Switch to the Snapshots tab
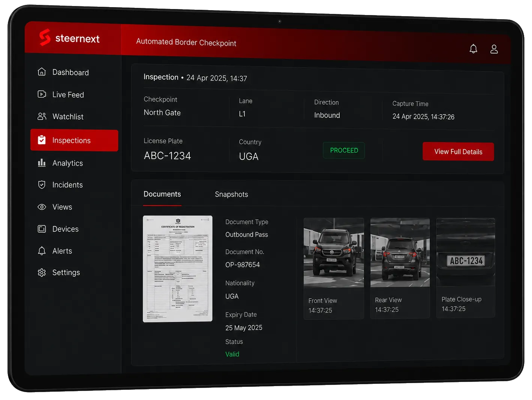This screenshot has height=400, width=532. click(x=231, y=194)
